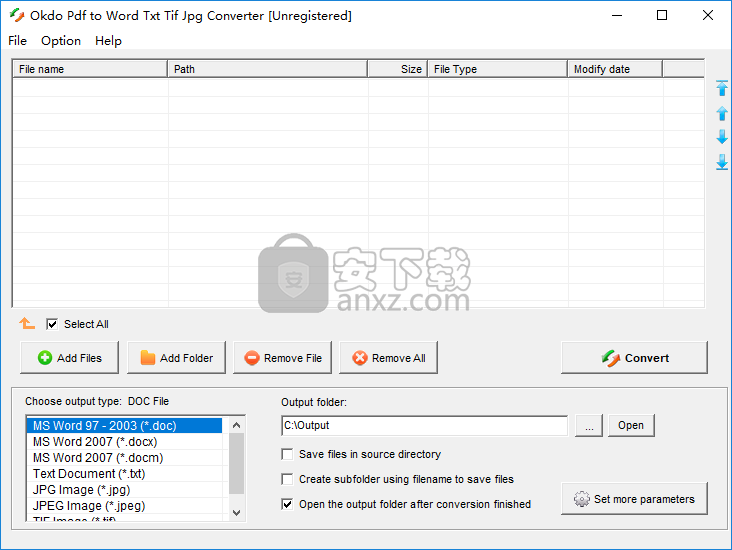Click the orange up-level arrow icon
Screen dimensions: 732x550
(28, 324)
